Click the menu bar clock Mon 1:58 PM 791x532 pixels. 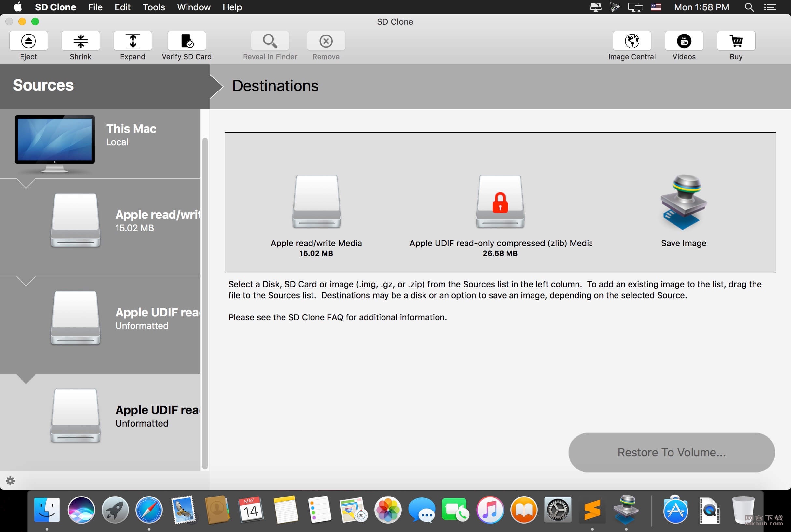(701, 7)
